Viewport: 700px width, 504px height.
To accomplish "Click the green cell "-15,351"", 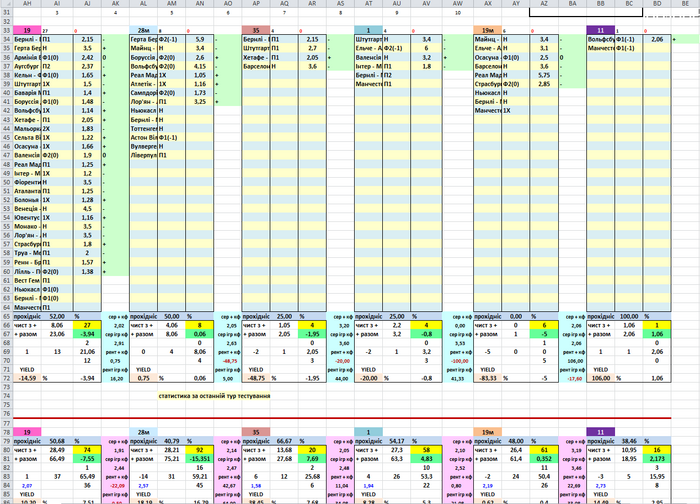I will (x=200, y=459).
